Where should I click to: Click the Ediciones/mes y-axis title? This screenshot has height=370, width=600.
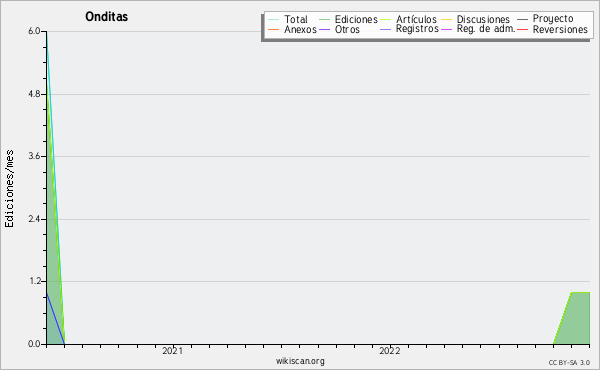click(9, 189)
